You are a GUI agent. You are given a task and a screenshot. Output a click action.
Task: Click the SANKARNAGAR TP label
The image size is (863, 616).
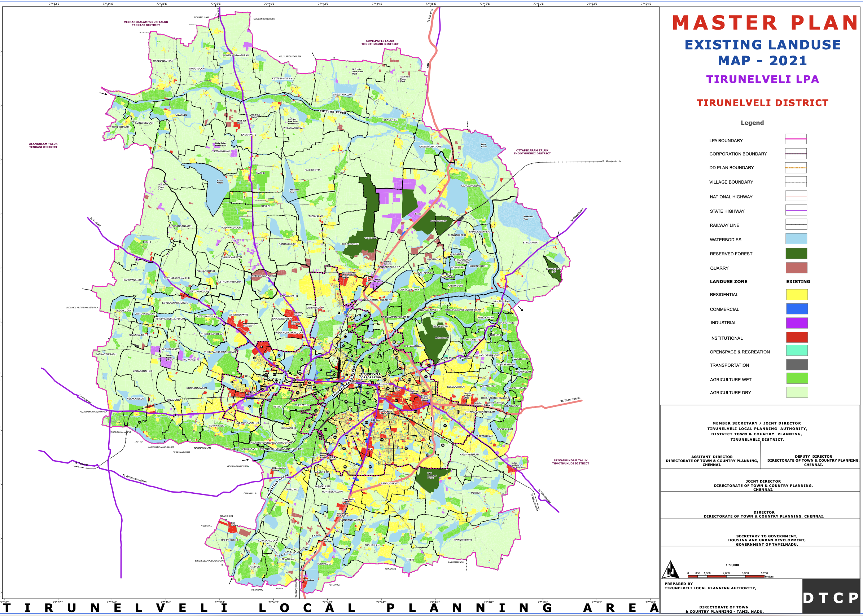click(389, 267)
